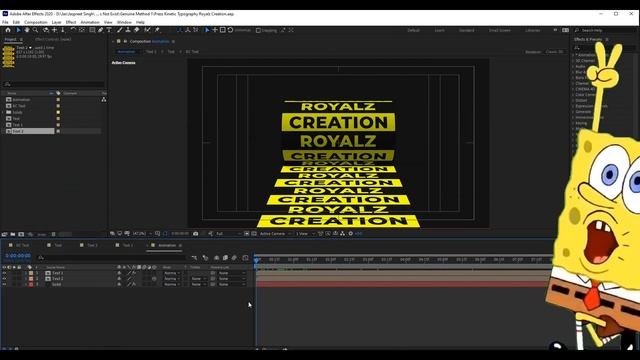Click label color swatch of Text 2
This screenshot has width=640, height=360.
tap(31, 278)
